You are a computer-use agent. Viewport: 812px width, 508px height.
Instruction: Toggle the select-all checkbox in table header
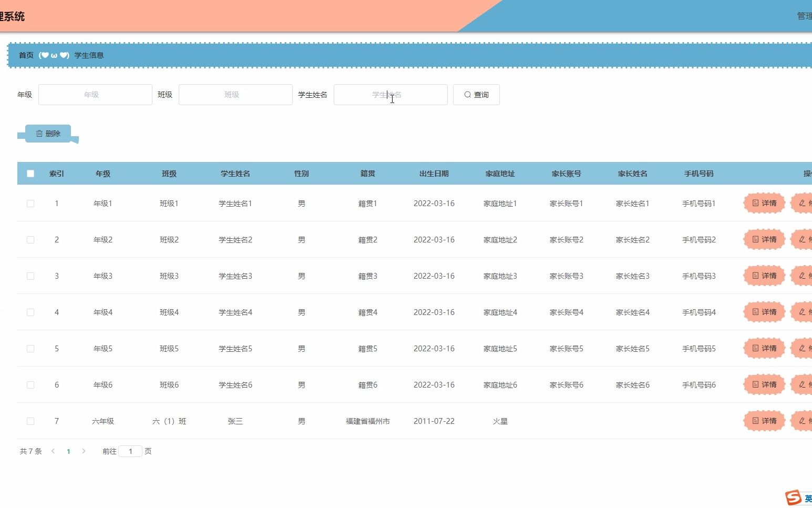[x=30, y=174]
